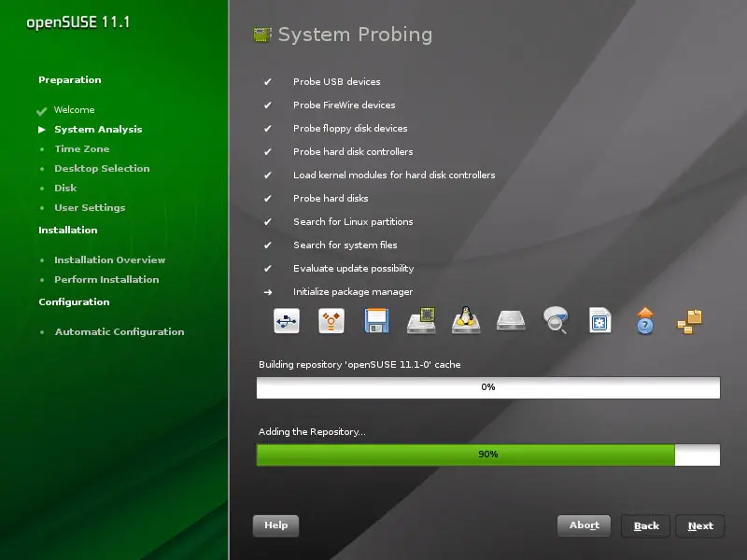Click the USB devices probe icon

[x=287, y=320]
